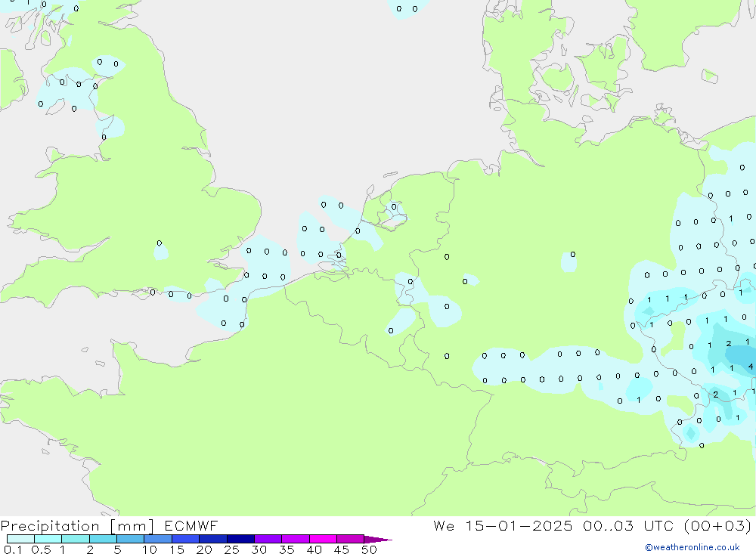The width and height of the screenshot is (756, 554).
Task: Click the 0.1–0.5 mm legend color swatch
Action: click(x=20, y=539)
